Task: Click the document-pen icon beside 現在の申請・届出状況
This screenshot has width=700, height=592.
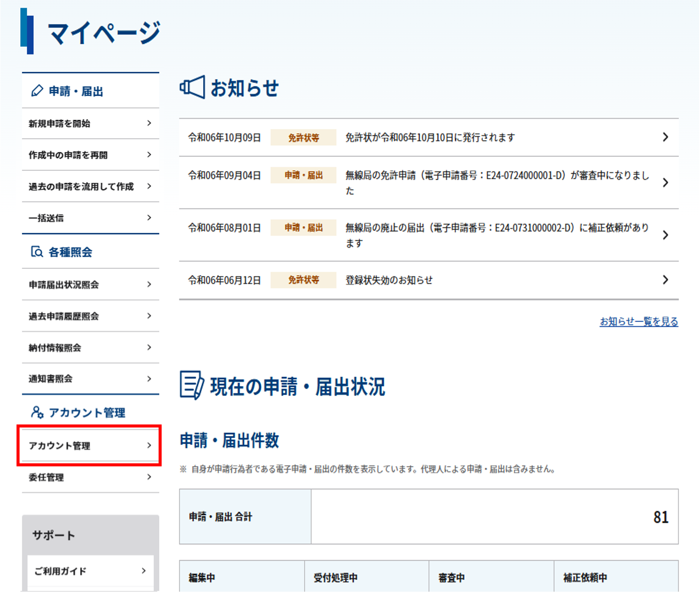Action: tap(192, 385)
